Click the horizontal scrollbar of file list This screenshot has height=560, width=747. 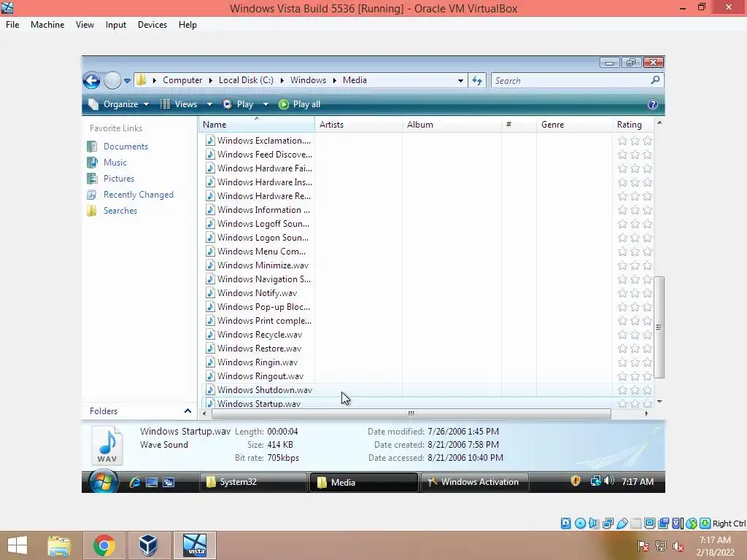click(x=411, y=414)
